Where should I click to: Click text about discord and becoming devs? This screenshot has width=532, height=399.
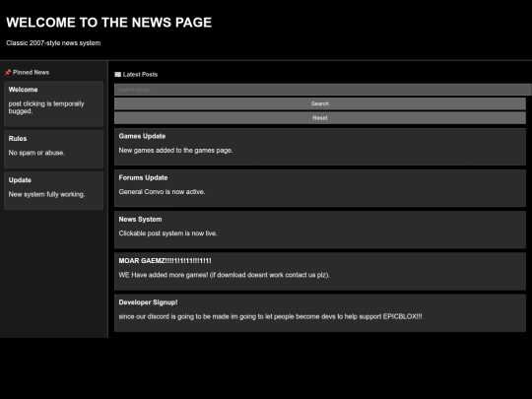[x=270, y=316]
